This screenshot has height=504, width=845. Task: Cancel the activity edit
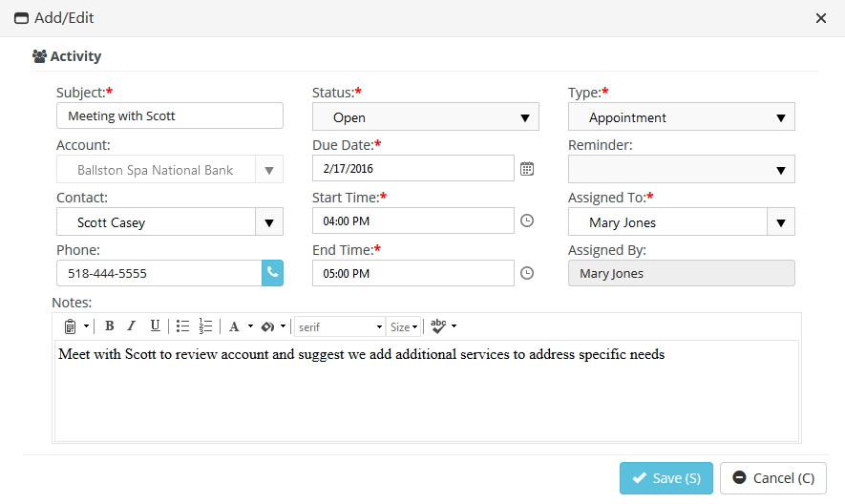point(773,478)
